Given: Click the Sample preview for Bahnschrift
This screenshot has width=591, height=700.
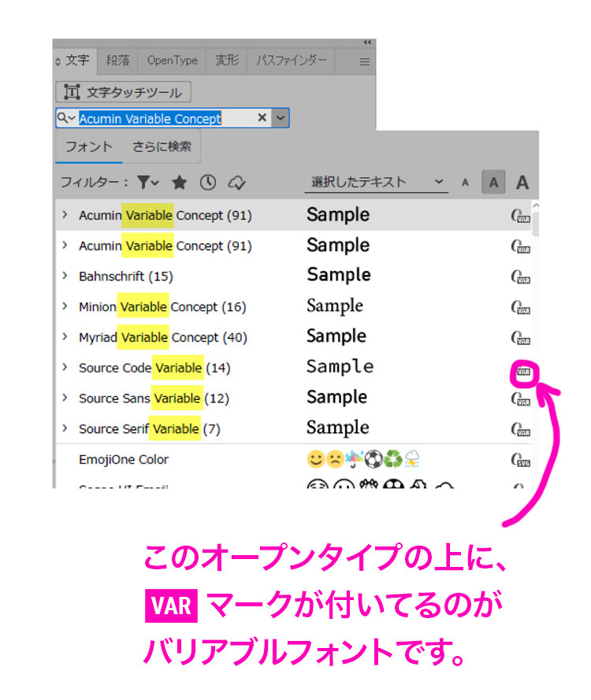Looking at the screenshot, I should click(339, 275).
